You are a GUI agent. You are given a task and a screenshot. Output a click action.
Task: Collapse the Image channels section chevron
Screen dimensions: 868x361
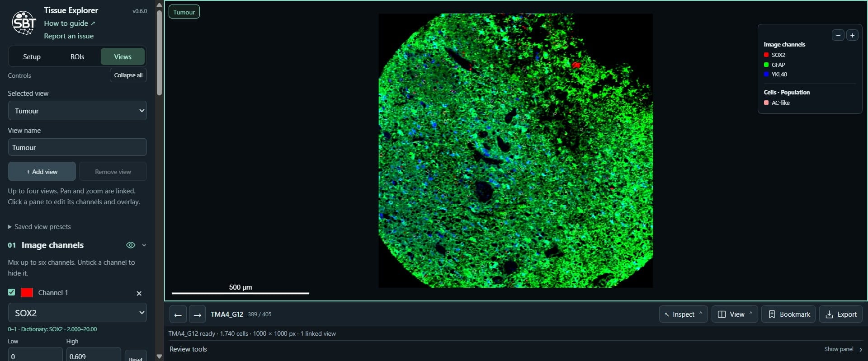[x=144, y=245]
